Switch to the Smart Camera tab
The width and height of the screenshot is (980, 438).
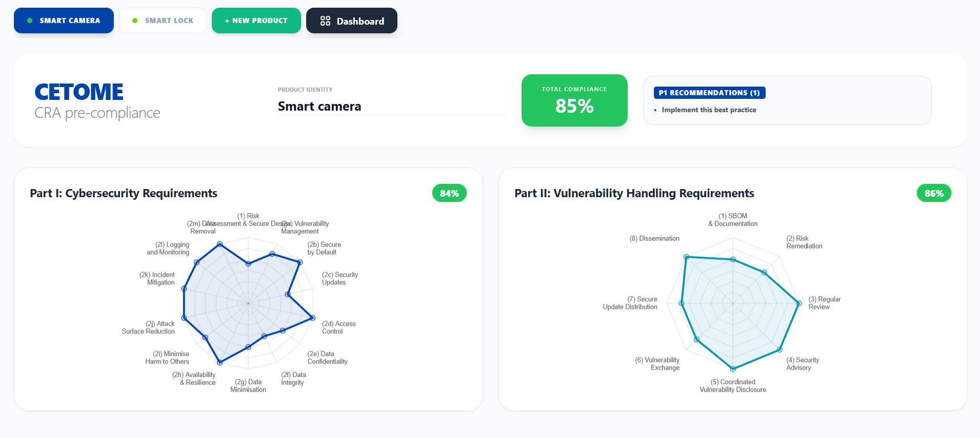coord(64,20)
